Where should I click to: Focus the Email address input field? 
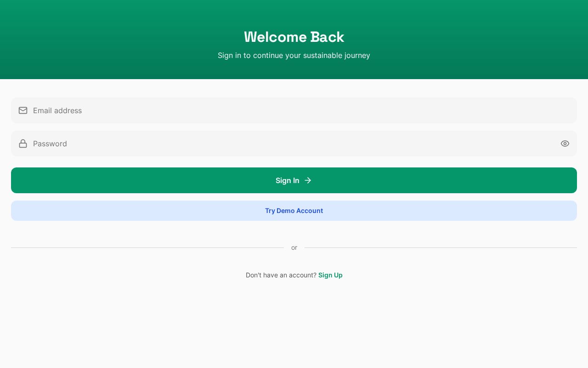pos(294,110)
